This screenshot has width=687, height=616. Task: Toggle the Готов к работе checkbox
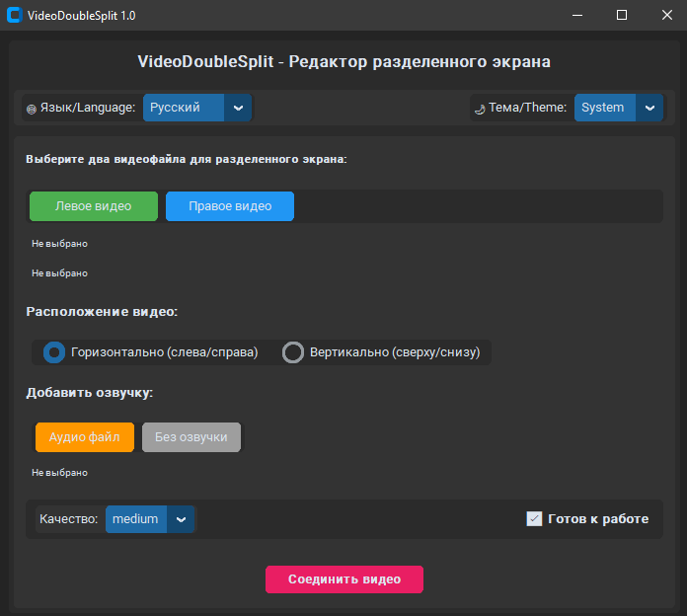click(535, 519)
